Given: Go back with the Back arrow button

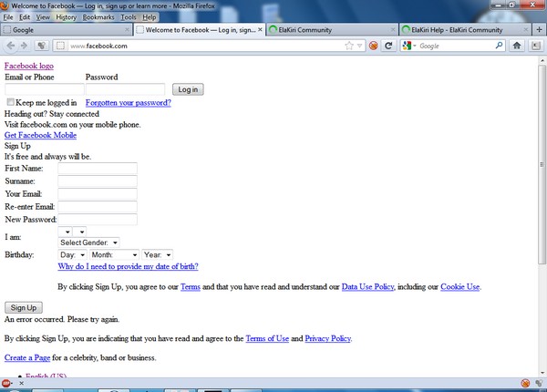Looking at the screenshot, I should click(11, 46).
